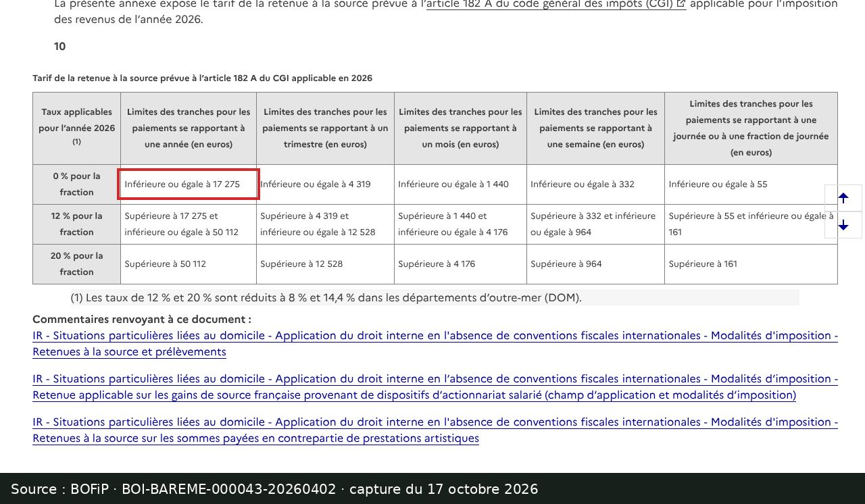Click the 'Taux applicables pour l'année 2026' header
865x504 pixels.
pyautogui.click(x=76, y=128)
